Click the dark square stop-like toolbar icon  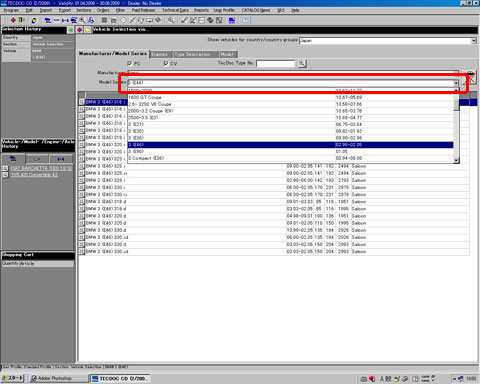click(x=104, y=20)
